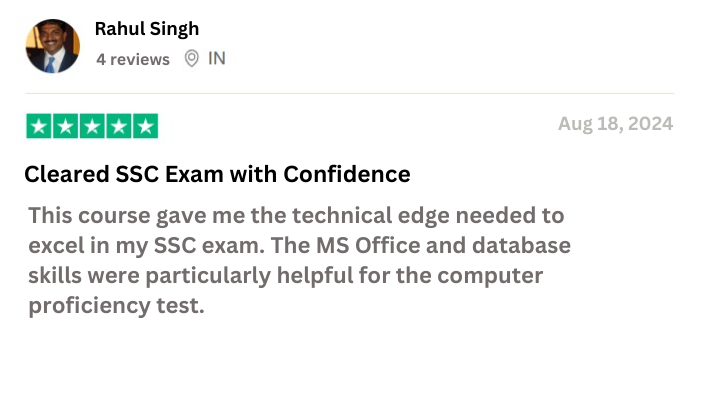Click the word 'reviews' beside the count
The height and width of the screenshot is (396, 703).
coord(140,60)
